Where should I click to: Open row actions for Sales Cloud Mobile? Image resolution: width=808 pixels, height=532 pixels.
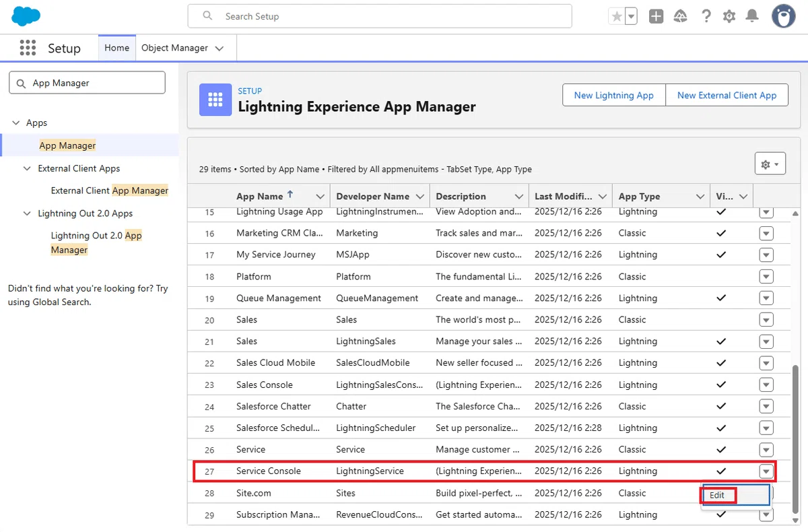(x=766, y=363)
